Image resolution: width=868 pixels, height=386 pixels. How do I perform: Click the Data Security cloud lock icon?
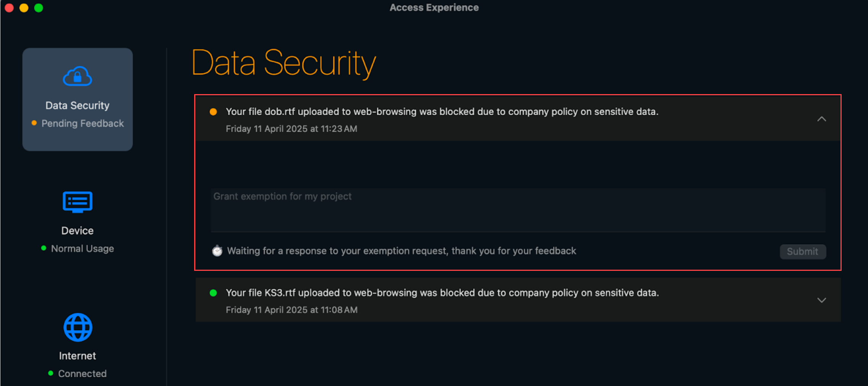click(77, 76)
